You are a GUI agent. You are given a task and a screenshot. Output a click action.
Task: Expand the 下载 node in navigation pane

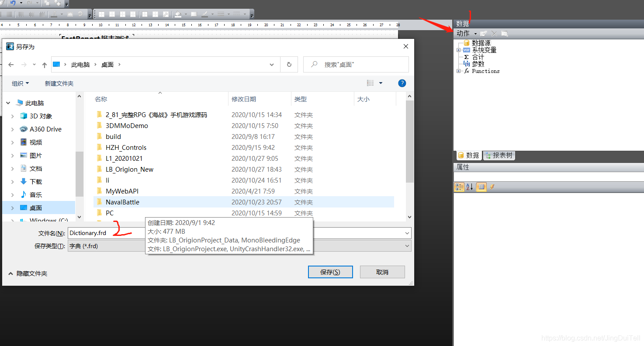(x=12, y=182)
